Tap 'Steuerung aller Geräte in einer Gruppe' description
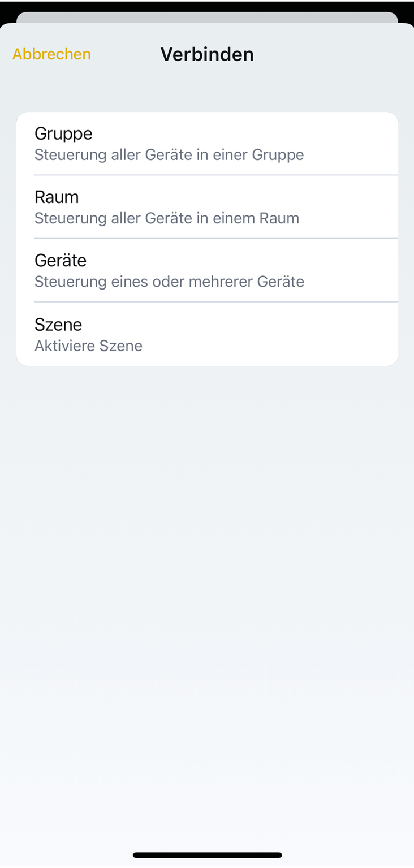The height and width of the screenshot is (868, 414). click(169, 155)
